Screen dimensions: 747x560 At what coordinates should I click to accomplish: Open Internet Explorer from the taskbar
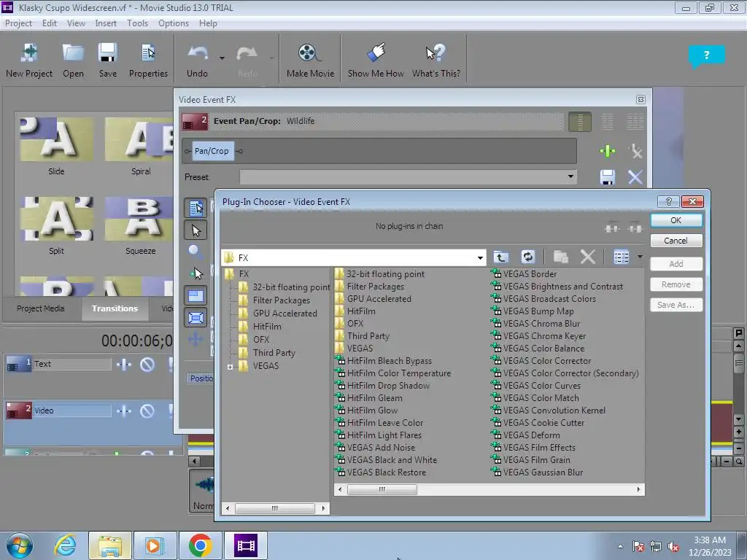coord(65,545)
